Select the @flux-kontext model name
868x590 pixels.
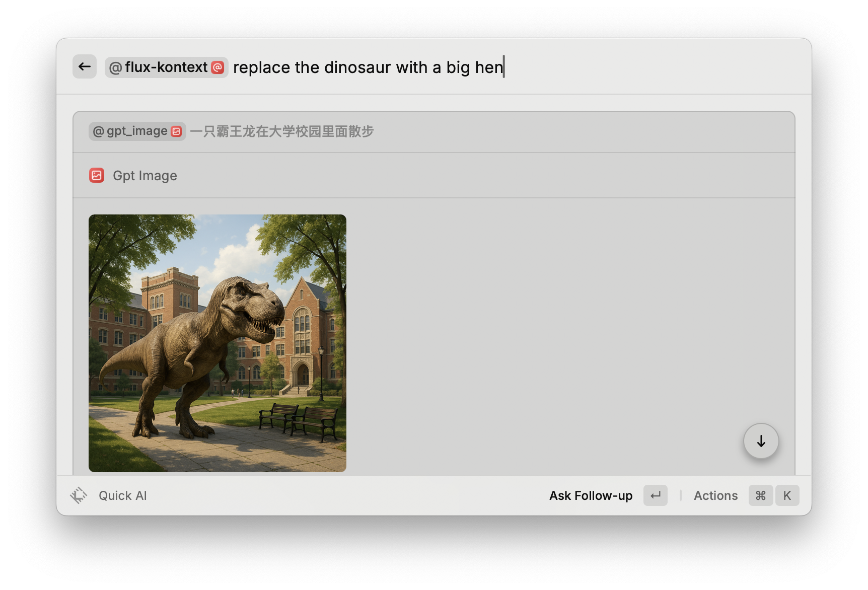(x=166, y=67)
